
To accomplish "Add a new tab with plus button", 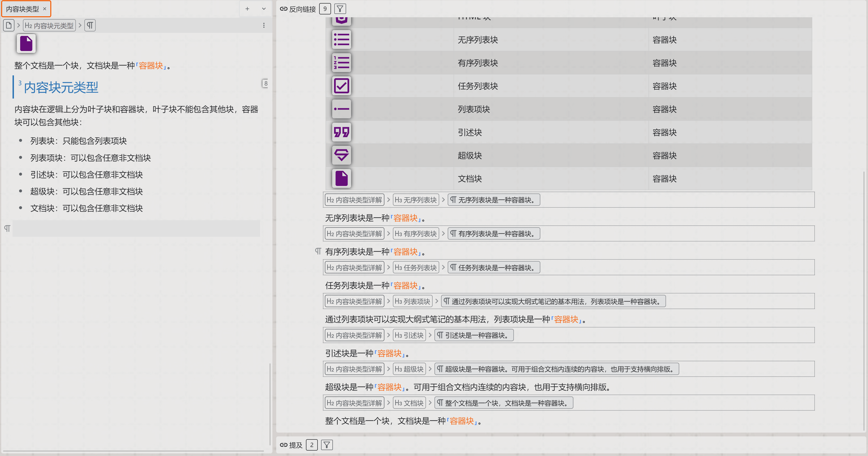I will 247,9.
